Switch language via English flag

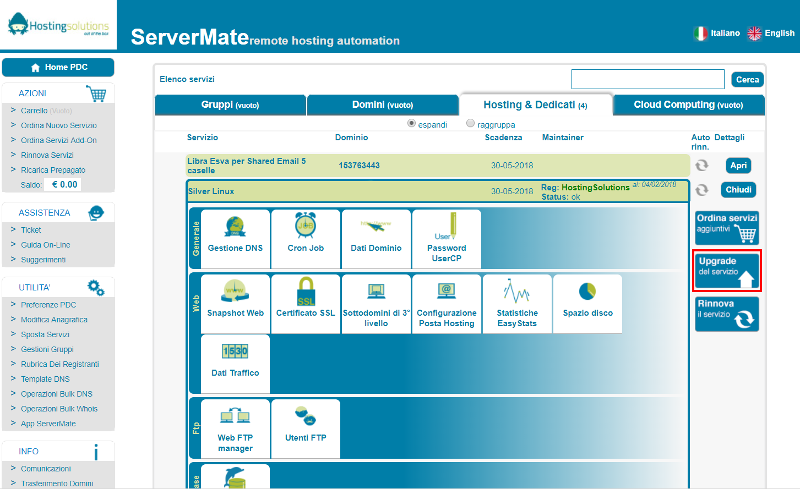(x=754, y=33)
